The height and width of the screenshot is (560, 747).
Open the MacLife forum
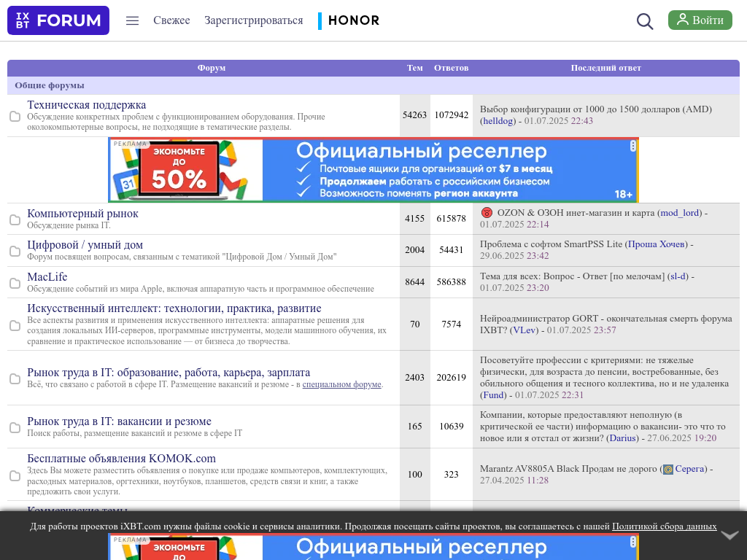point(47,276)
